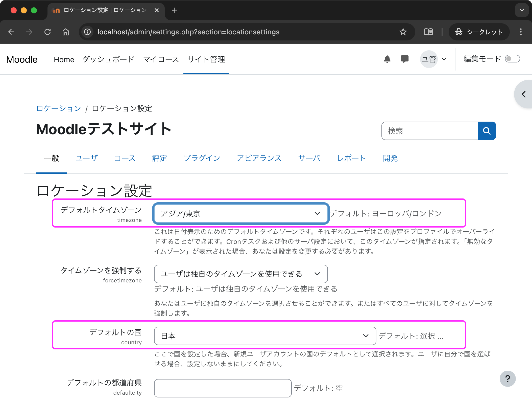Open the messaging speech bubble icon

coord(404,59)
